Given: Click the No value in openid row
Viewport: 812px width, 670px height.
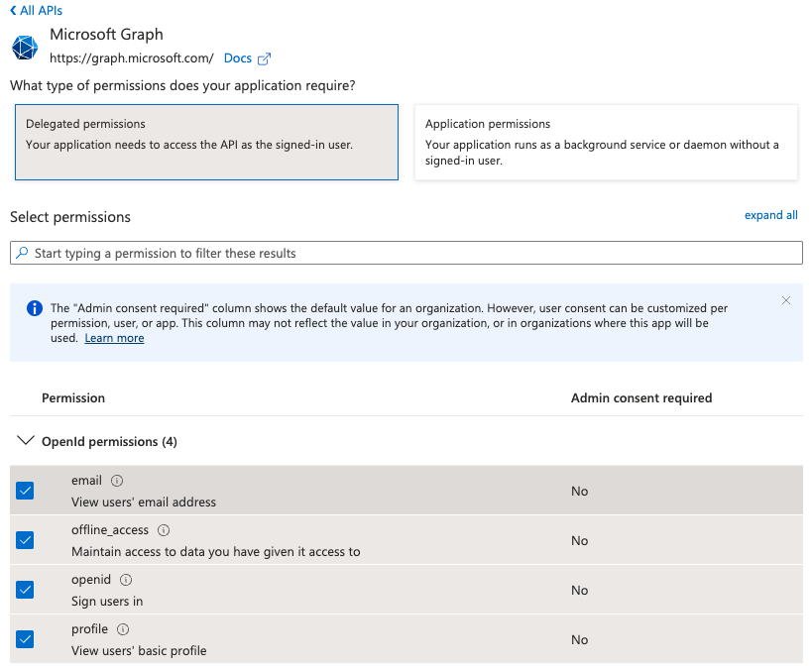Looking at the screenshot, I should (579, 591).
